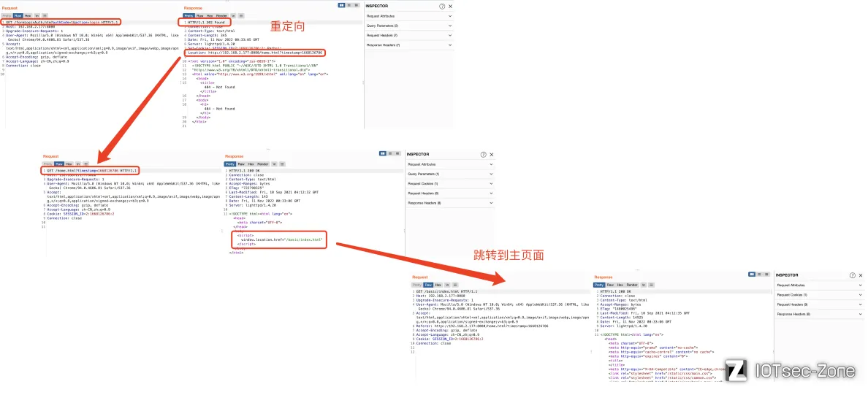Image resolution: width=868 pixels, height=395 pixels.
Task: Expand Query Parameters (2) in the top Inspector
Action: 408,26
